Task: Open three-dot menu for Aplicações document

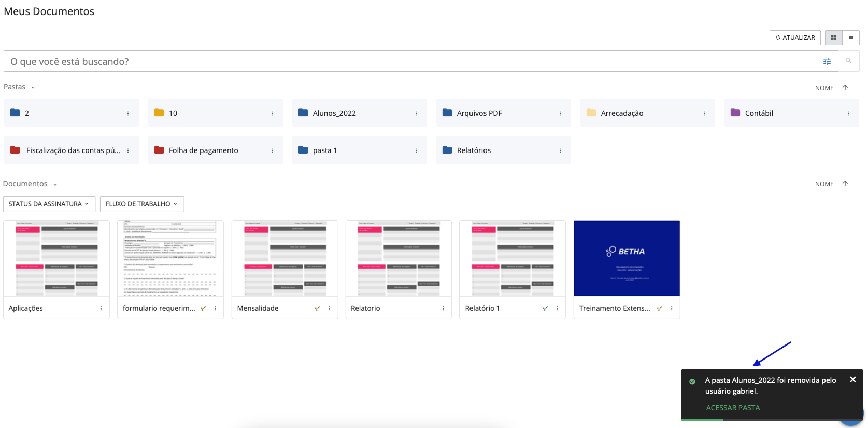Action: tap(101, 308)
